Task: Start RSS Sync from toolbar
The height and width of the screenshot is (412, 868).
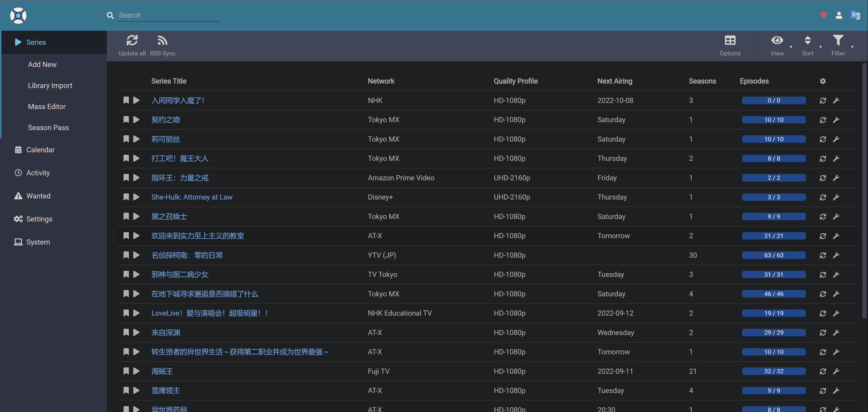Action: [x=162, y=45]
